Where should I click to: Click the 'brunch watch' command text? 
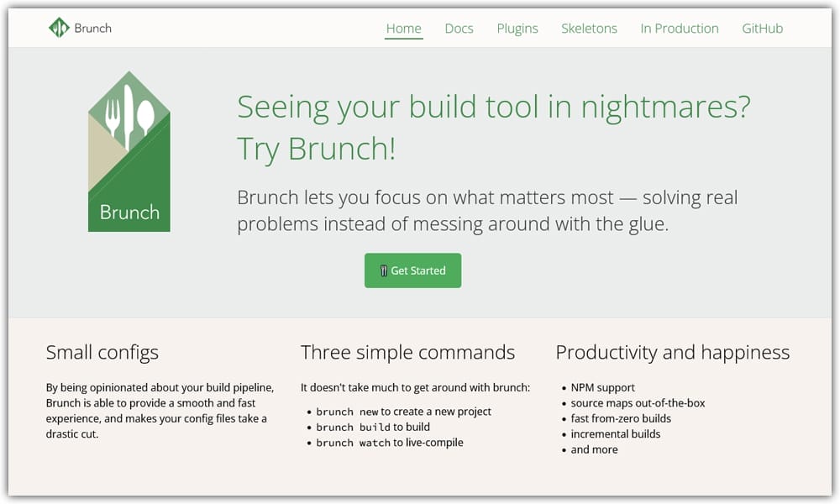point(353,443)
